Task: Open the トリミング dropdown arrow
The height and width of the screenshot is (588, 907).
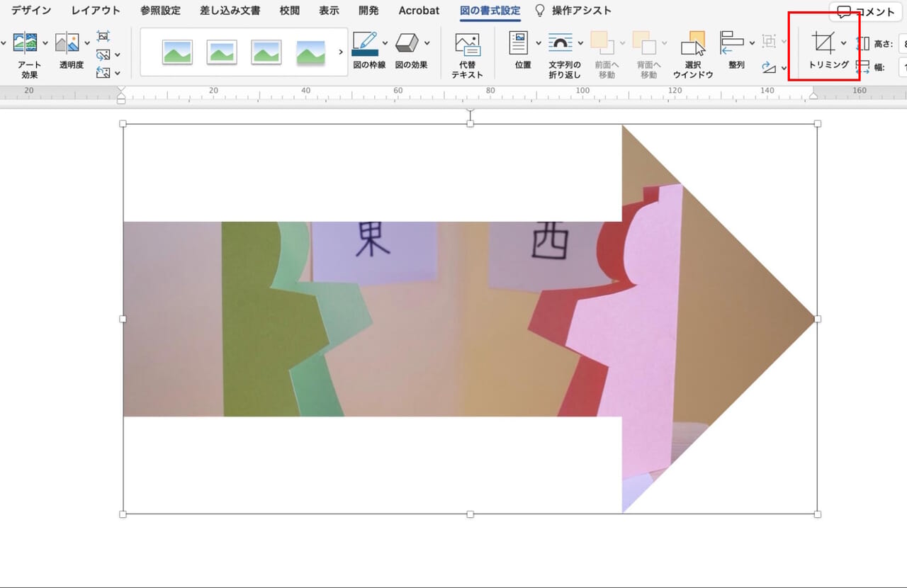Action: 843,43
